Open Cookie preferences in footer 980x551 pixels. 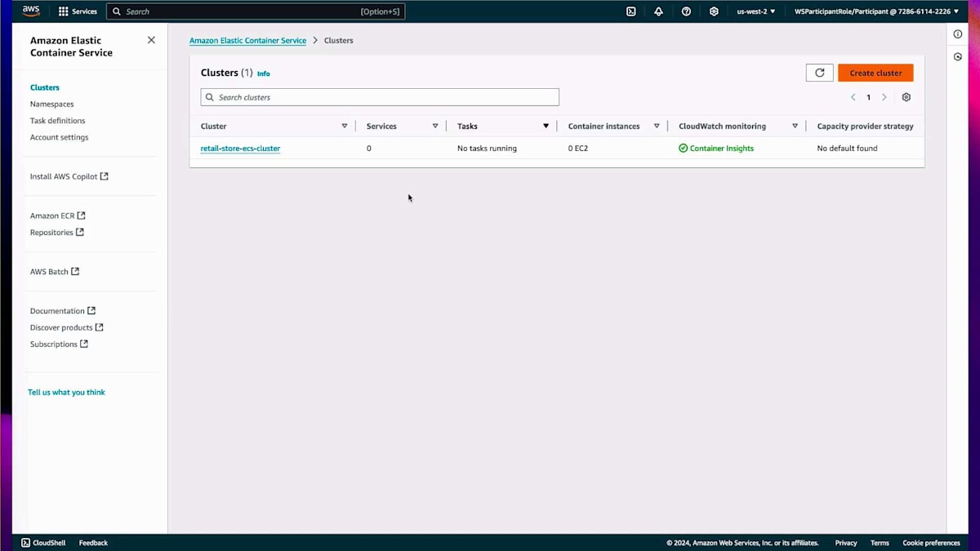pos(931,543)
